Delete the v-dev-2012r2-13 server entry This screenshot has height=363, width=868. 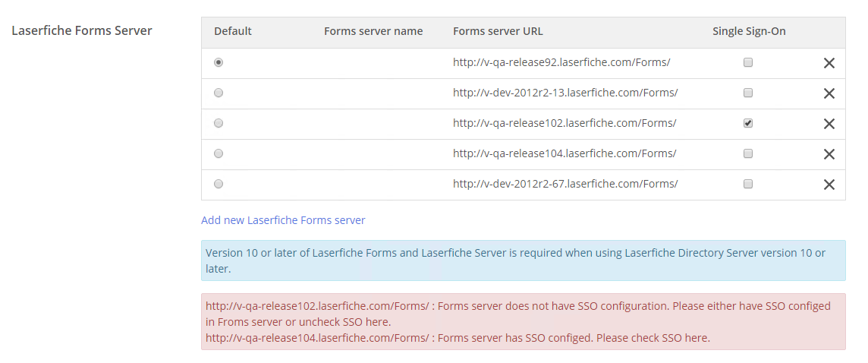pos(829,93)
